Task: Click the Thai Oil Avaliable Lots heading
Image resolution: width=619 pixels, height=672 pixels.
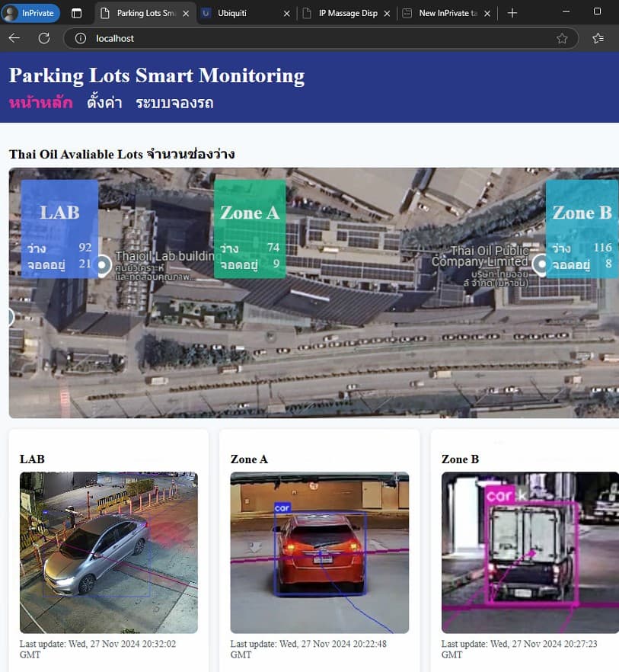Action: click(122, 154)
